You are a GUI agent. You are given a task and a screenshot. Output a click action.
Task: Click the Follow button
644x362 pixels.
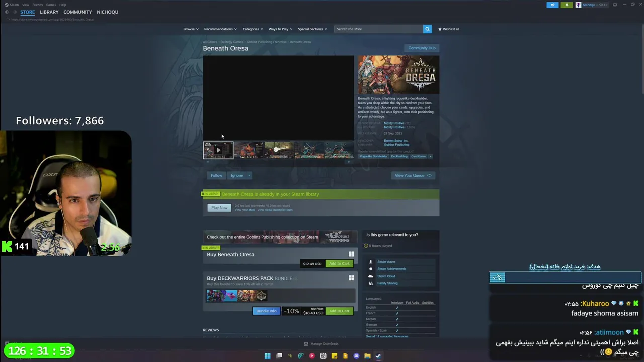[x=216, y=175]
